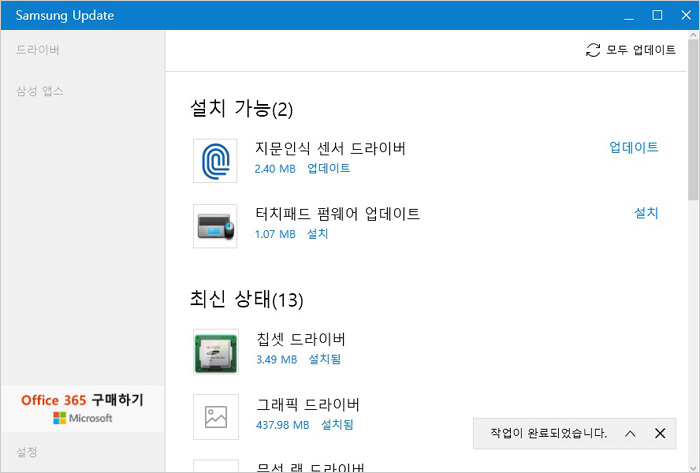Click the 업데이트 link under fingerprint sensor driver
700x473 pixels.
[x=329, y=168]
